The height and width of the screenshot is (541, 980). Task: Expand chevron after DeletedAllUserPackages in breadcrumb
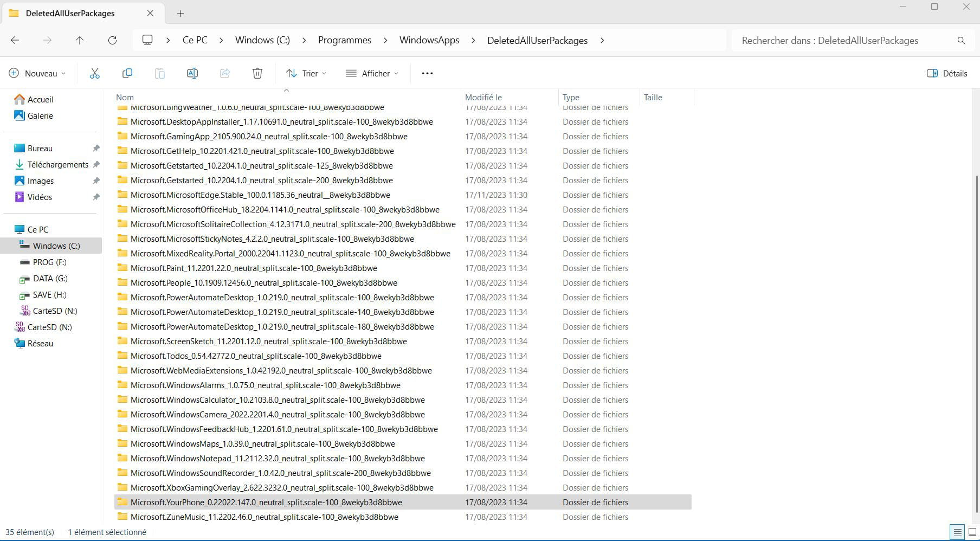pos(602,40)
